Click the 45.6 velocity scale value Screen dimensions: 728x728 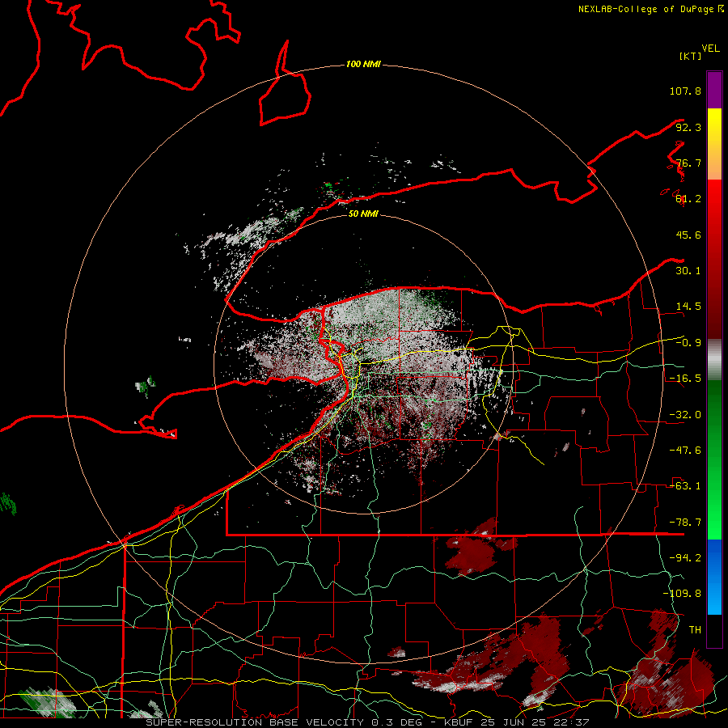[688, 235]
